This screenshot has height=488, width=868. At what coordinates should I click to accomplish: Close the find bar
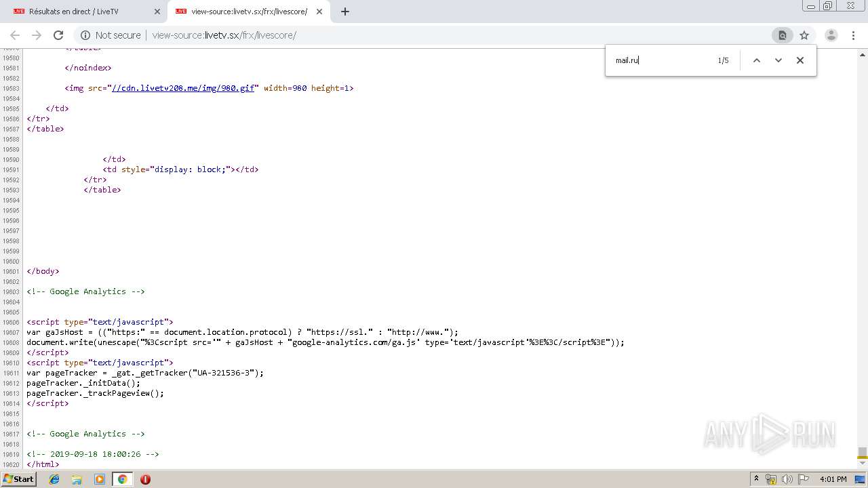[x=800, y=60]
